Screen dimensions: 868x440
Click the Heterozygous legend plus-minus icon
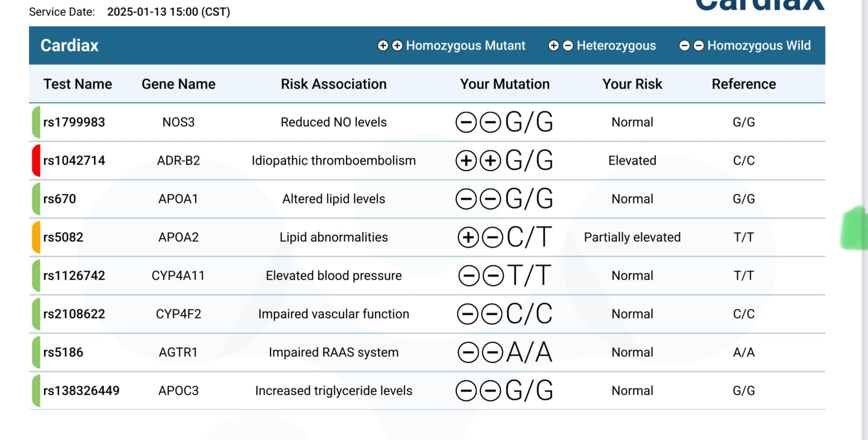pos(561,46)
